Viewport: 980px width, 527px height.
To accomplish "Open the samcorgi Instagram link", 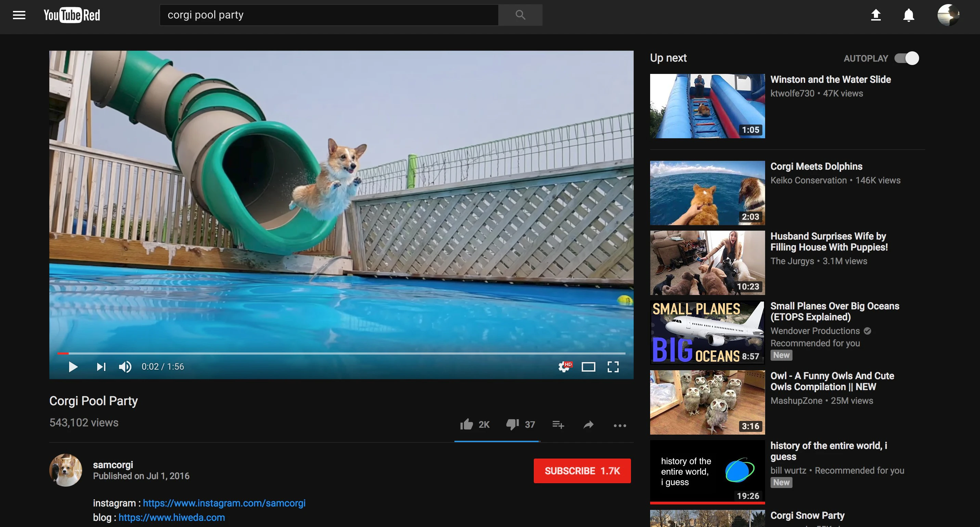I will coord(224,503).
